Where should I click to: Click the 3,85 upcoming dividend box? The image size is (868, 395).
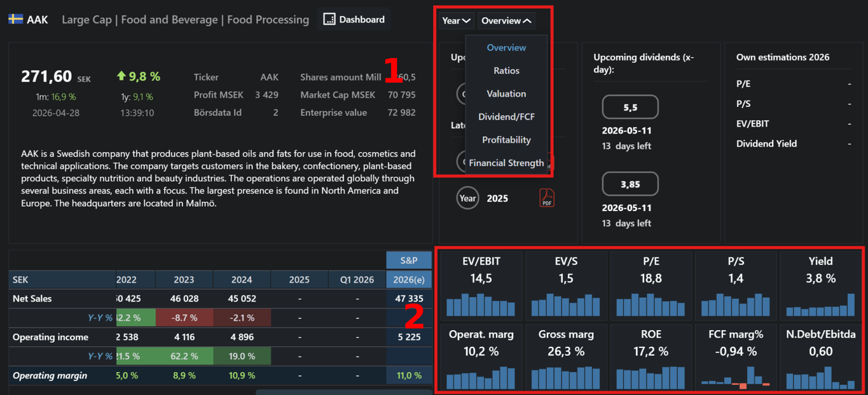click(x=630, y=184)
